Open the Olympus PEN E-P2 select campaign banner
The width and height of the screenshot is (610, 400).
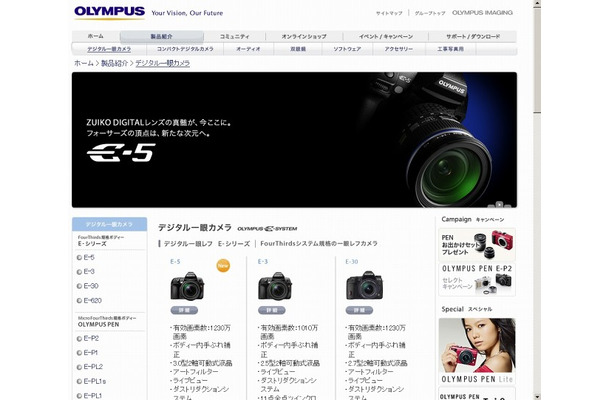[x=477, y=278]
